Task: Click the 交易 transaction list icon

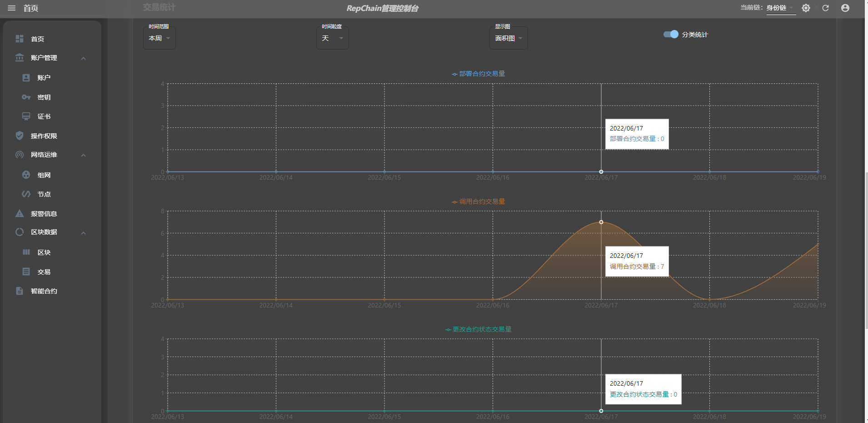Action: 26,272
